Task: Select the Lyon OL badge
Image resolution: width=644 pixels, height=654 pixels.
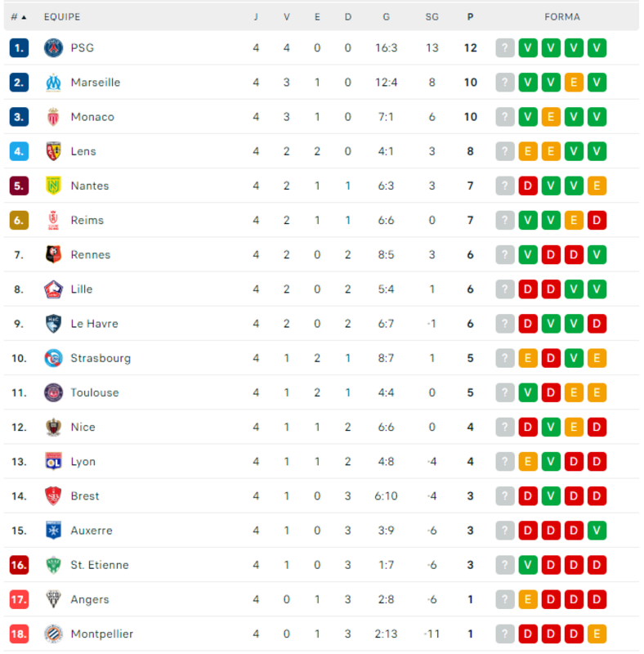Action: 53,462
